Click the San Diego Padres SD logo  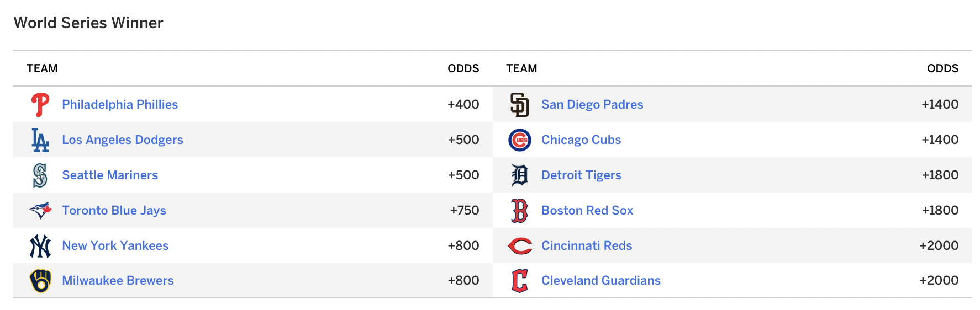(520, 104)
